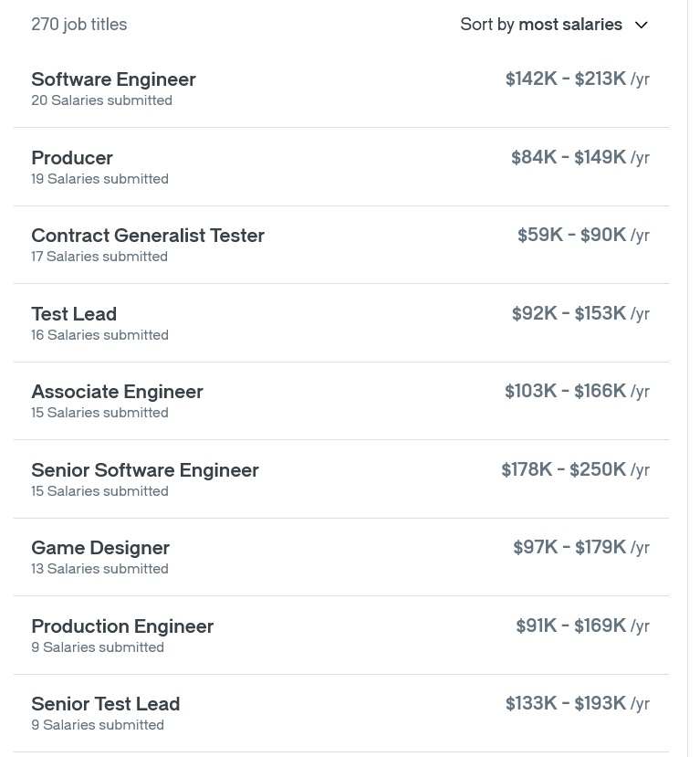Click the $142K - $213K salary range
700x757 pixels.
[566, 79]
